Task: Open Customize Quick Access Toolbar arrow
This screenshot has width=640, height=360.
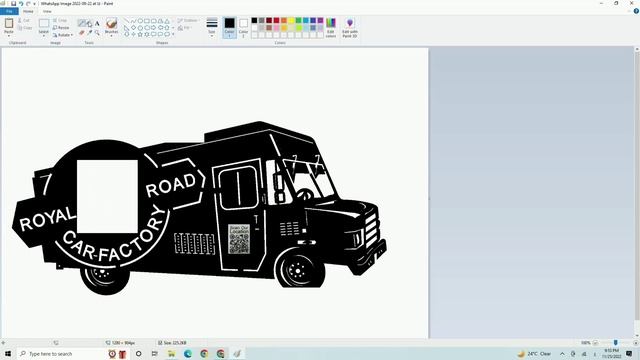Action: (34, 4)
